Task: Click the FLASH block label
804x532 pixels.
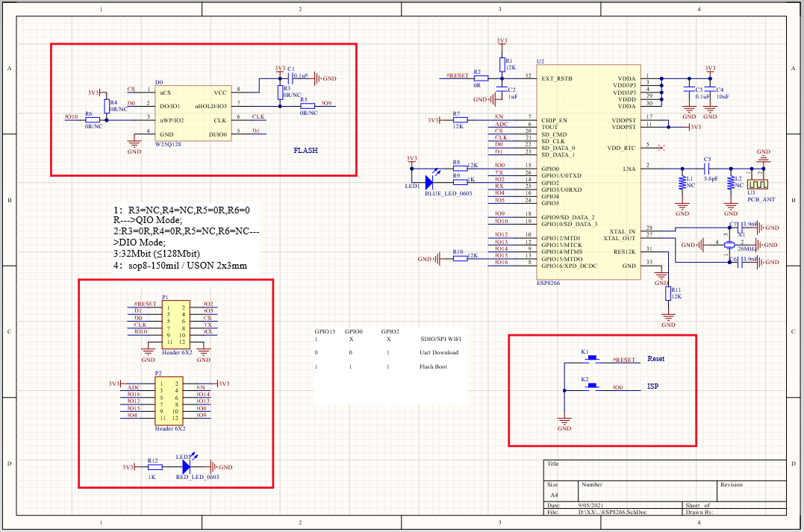Action: point(305,150)
